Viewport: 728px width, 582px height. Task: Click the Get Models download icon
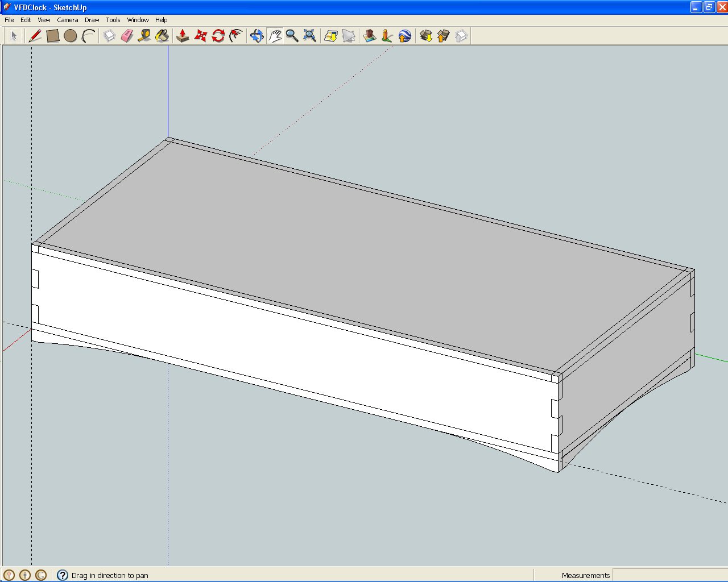(x=426, y=36)
